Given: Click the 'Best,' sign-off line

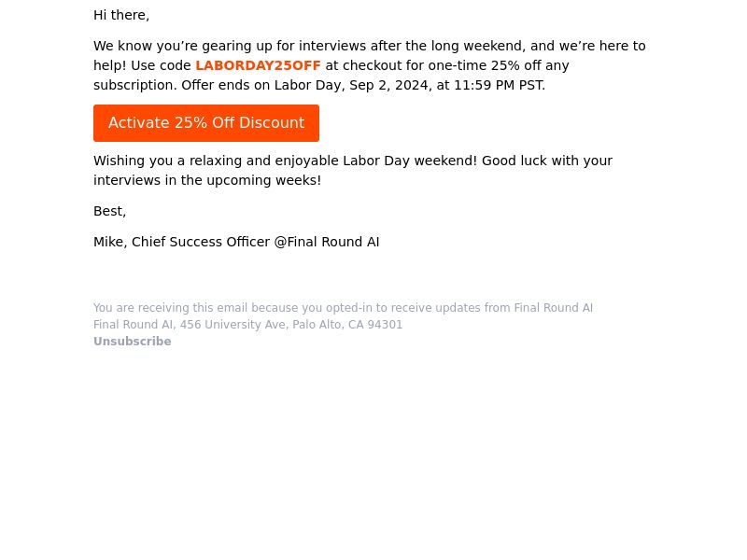Looking at the screenshot, I should pos(110,211).
